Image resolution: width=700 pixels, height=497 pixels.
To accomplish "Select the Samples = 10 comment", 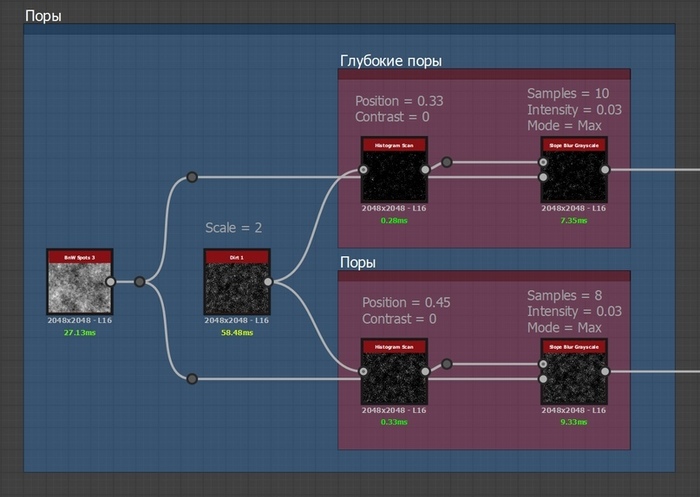I will coord(568,93).
